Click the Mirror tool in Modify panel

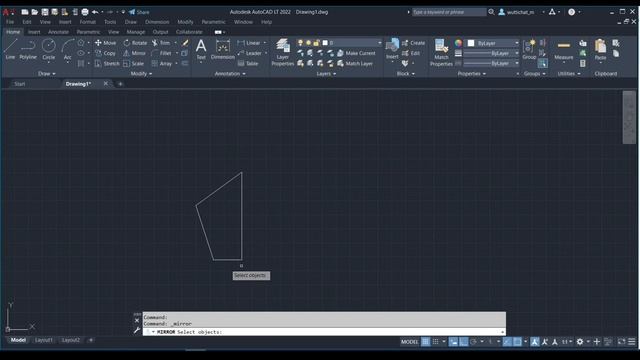[x=134, y=53]
